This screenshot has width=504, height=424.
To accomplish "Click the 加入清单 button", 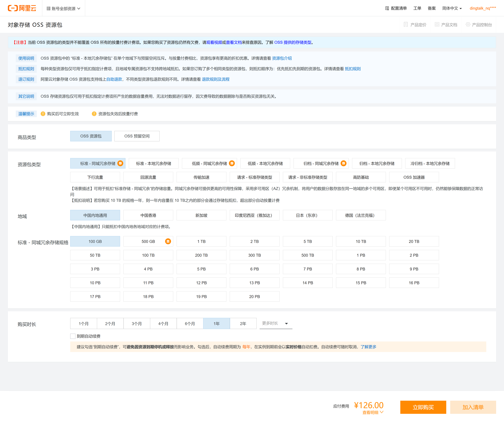I will (x=473, y=407).
